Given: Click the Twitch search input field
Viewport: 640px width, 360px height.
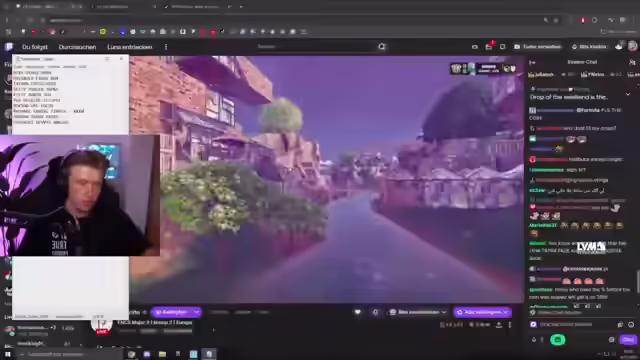Looking at the screenshot, I should 316,47.
